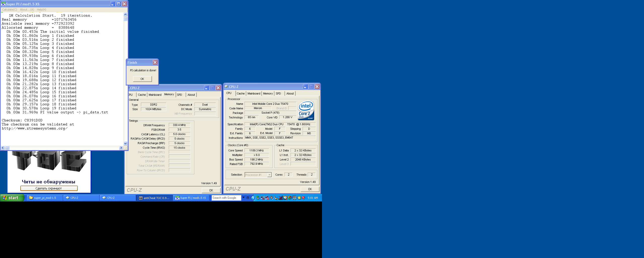Open the About tab in the CPU-Z Memory window
Image resolution: width=644 pixels, height=258 pixels.
[x=191, y=95]
